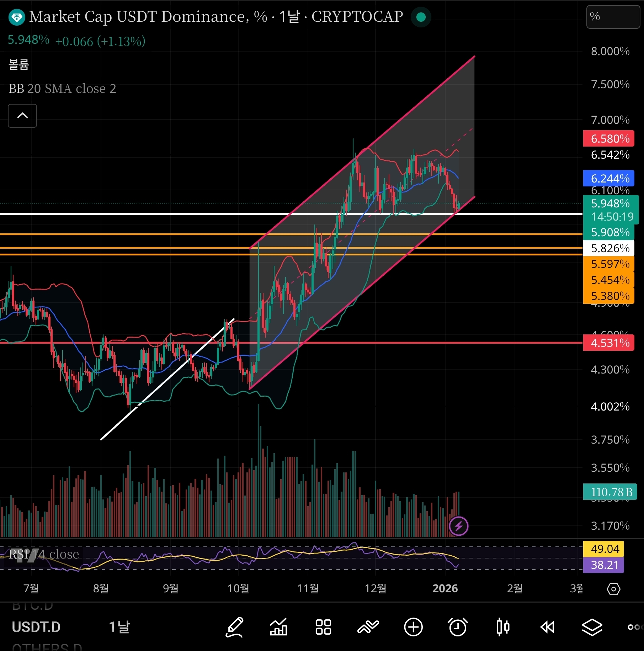Open the chart settings hexagon gear

[613, 589]
